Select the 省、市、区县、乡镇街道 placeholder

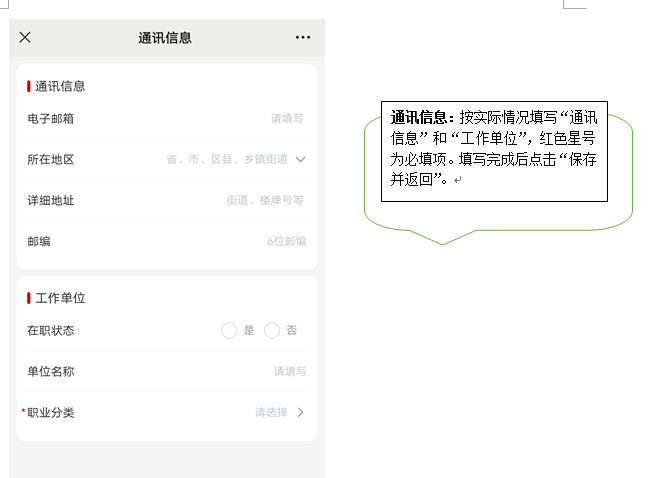click(227, 159)
